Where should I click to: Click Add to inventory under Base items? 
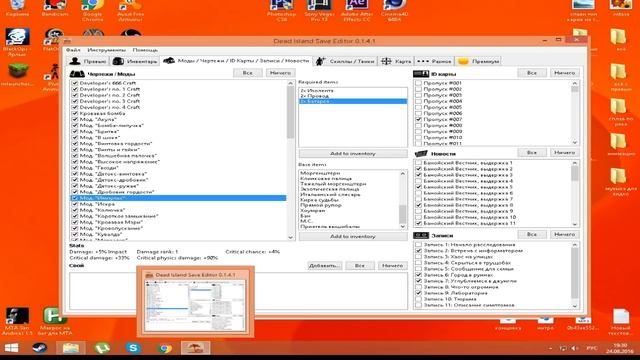point(353,236)
